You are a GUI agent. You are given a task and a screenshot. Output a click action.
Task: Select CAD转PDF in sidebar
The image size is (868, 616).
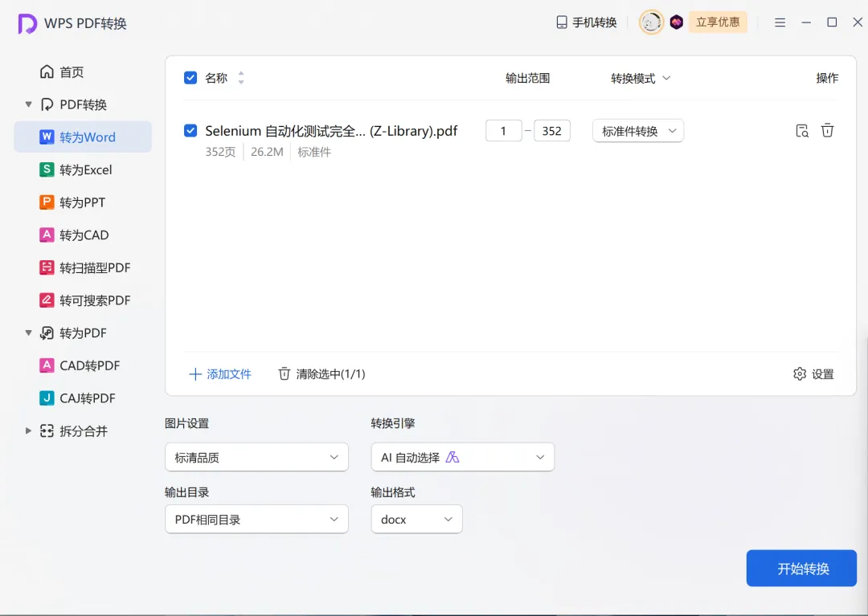tap(83, 365)
